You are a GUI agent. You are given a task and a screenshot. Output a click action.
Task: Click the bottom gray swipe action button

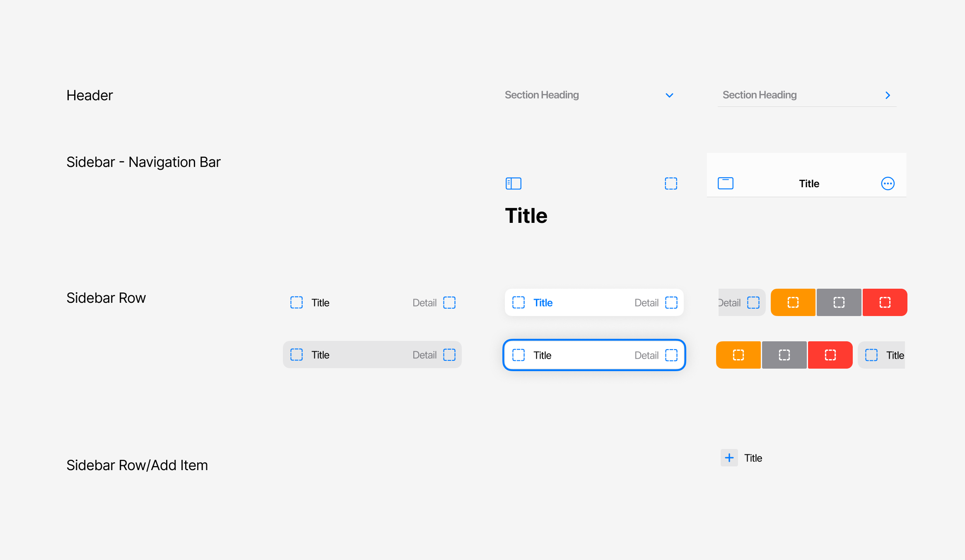784,355
